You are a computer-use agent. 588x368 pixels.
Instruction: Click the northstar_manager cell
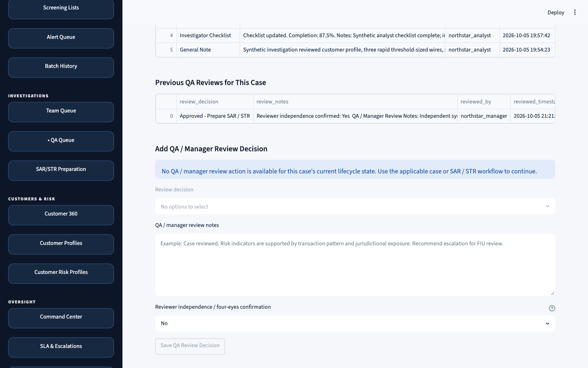(x=484, y=116)
